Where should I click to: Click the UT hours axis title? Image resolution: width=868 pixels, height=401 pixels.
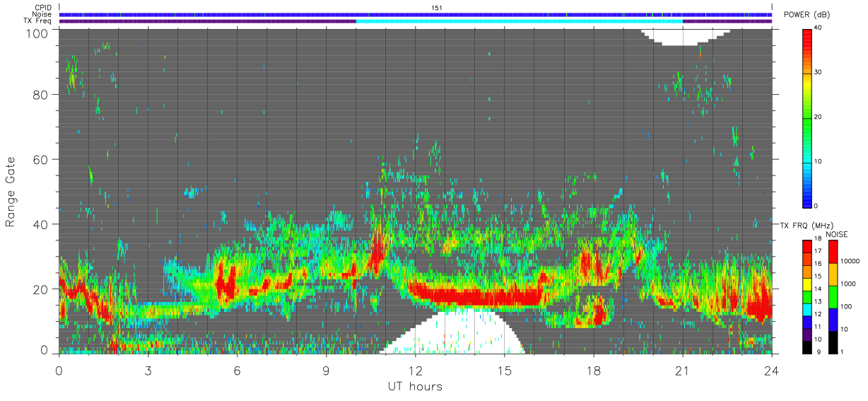pos(415,387)
